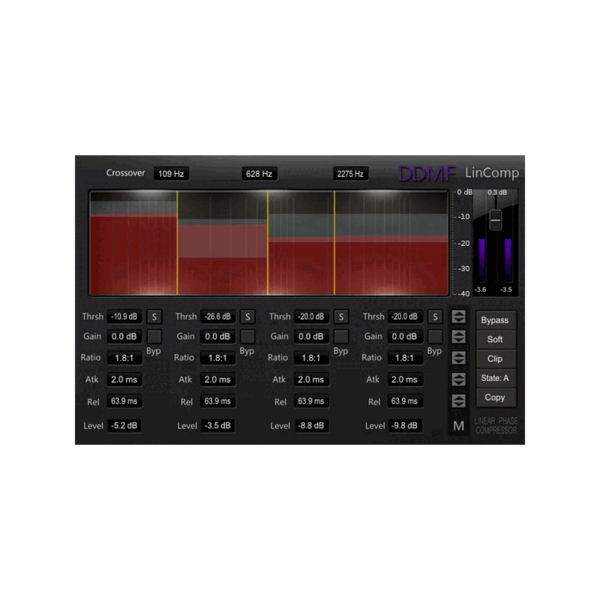Click band 3 Level readout -8.8 dB

311,426
